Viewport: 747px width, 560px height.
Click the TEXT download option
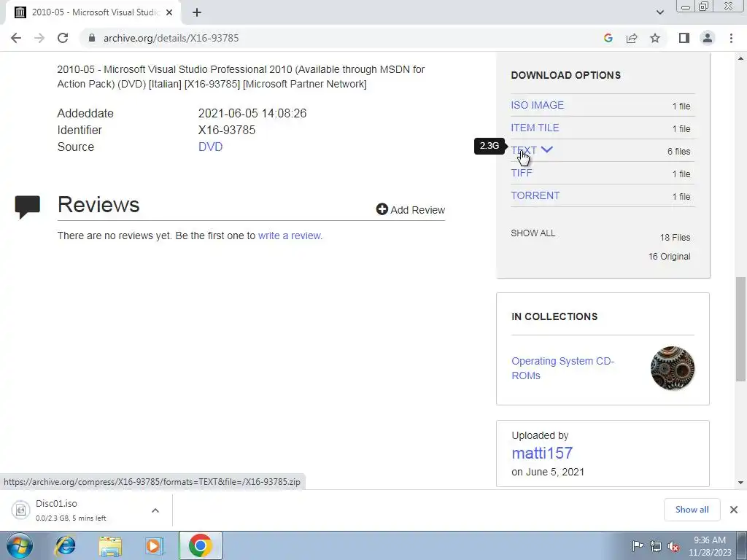524,150
